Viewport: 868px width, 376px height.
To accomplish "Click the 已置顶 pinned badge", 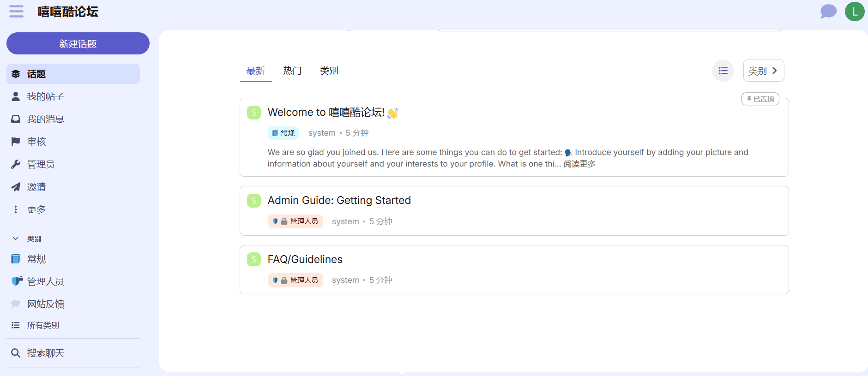I will [x=760, y=99].
